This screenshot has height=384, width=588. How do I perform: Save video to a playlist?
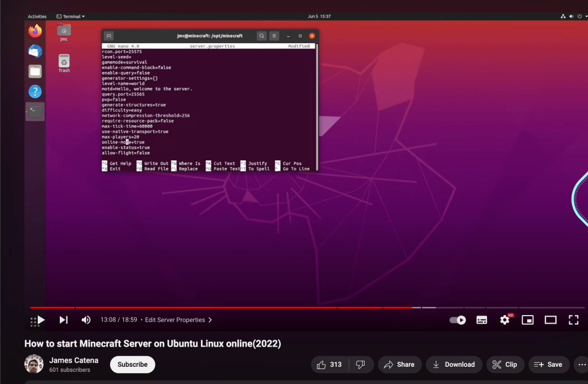tap(548, 364)
